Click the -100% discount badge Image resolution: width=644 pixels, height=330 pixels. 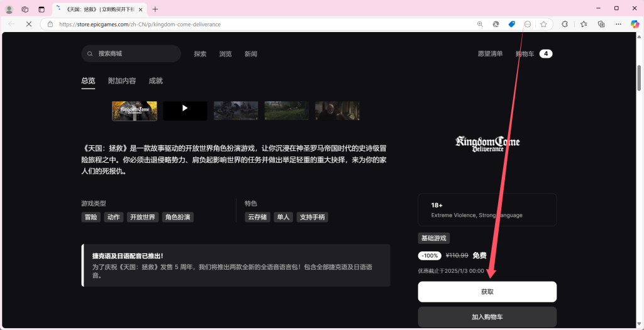[x=430, y=256]
